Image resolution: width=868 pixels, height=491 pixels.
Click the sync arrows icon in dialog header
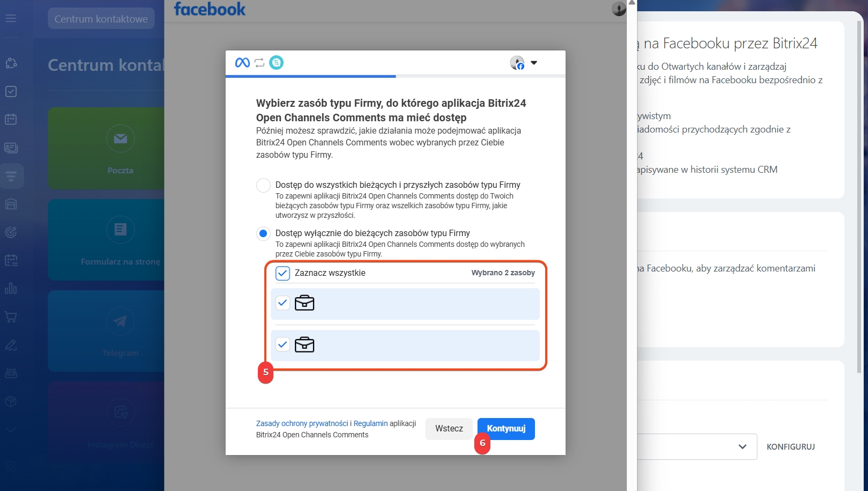[x=259, y=63]
